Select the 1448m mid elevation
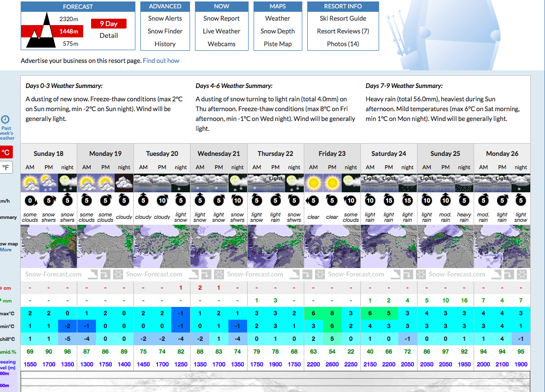 68,31
